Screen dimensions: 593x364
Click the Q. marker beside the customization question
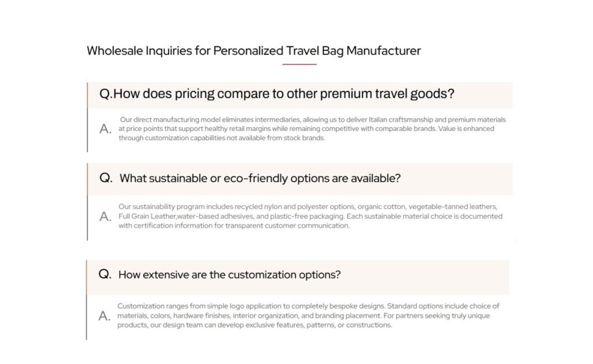click(105, 274)
